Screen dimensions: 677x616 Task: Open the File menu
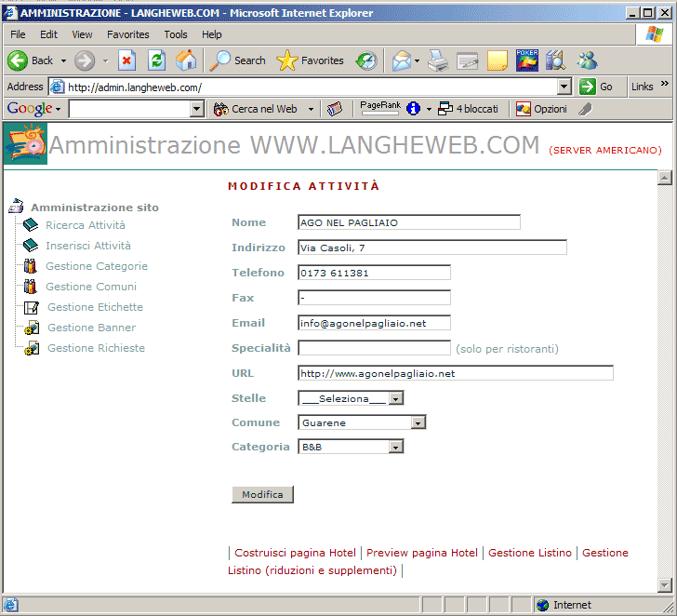coord(18,34)
